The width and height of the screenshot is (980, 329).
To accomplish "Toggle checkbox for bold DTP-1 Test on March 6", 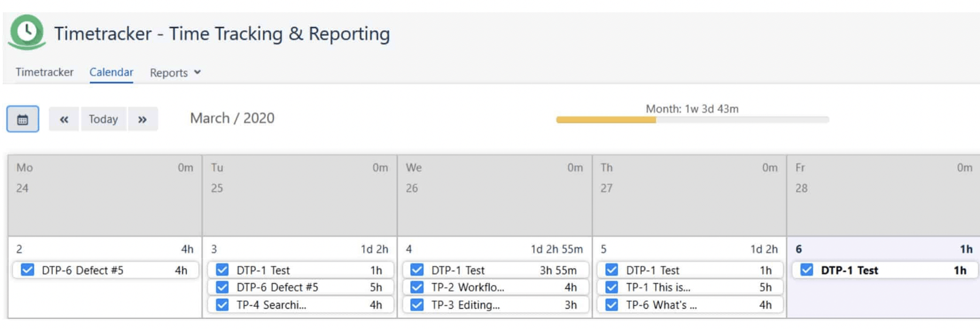I will [807, 270].
